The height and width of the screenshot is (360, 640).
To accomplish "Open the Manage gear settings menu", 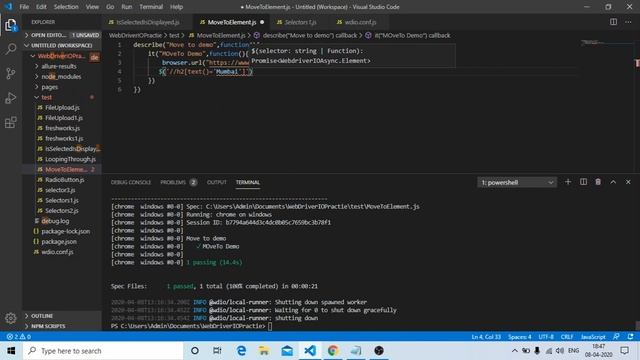I will pos(11,318).
